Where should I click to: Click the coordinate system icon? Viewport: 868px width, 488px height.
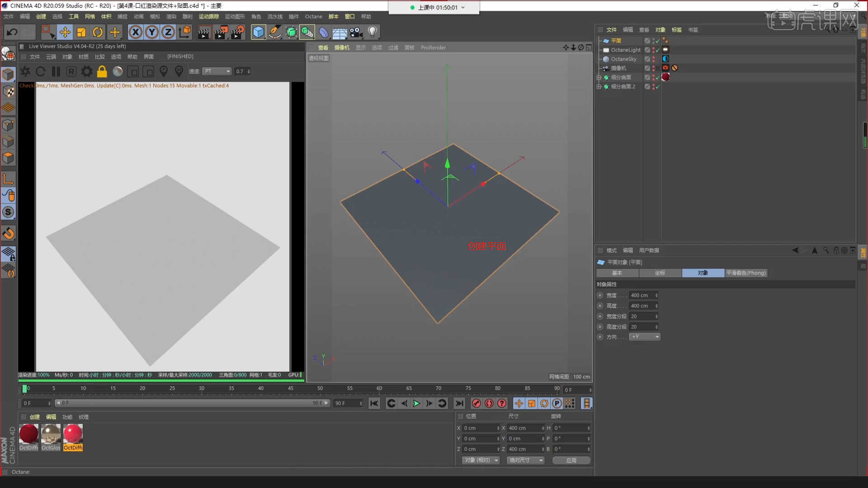pyautogui.click(x=185, y=32)
